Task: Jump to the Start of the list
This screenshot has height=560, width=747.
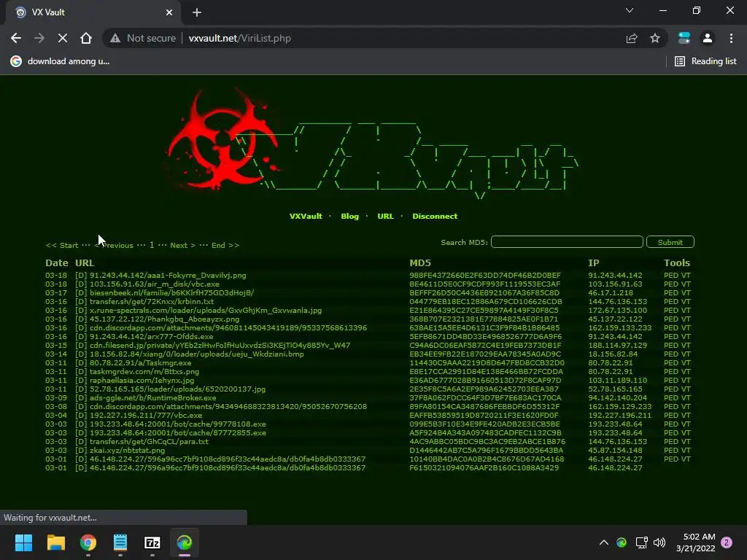Action: point(62,245)
